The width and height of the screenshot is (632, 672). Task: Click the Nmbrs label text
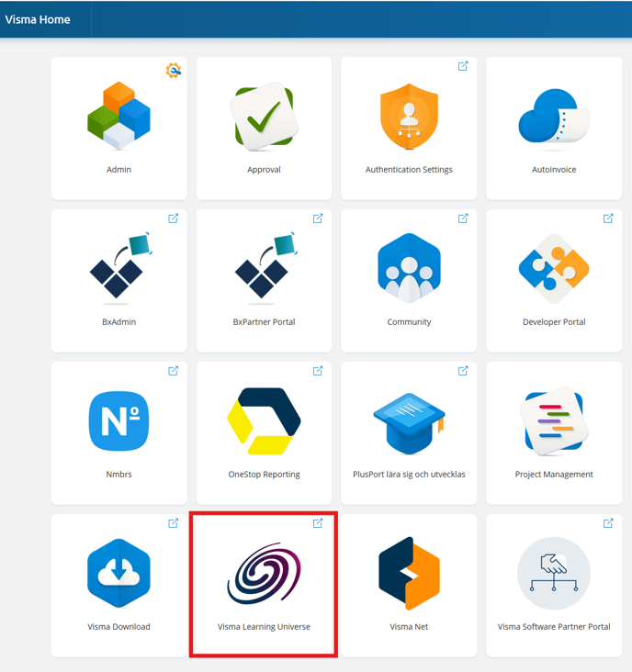click(118, 474)
